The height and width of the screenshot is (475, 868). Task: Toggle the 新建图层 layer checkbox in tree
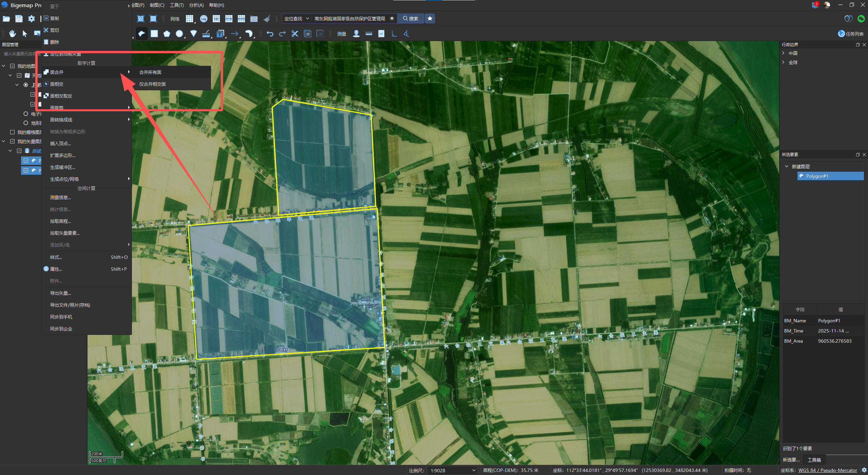coord(19,151)
